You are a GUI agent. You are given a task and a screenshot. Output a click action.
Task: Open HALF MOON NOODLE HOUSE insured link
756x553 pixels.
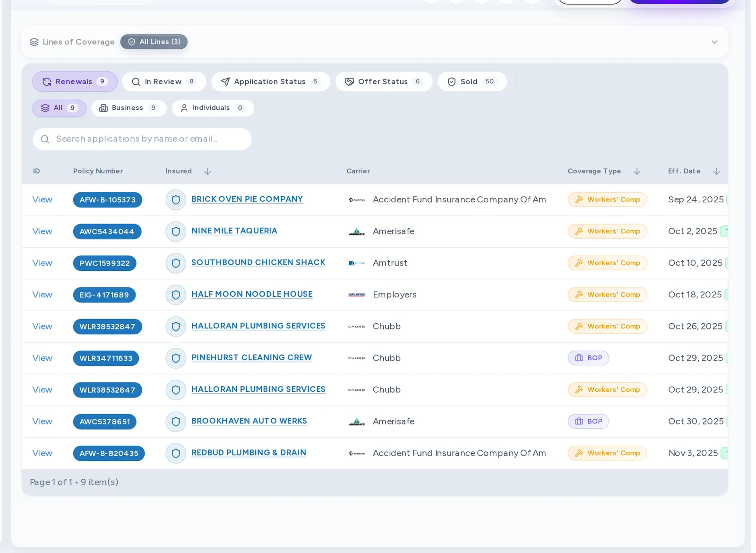[252, 294]
